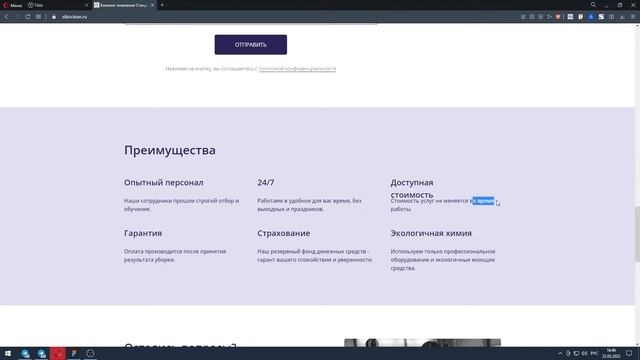The image size is (640, 360).
Task: Click text about работаем без выходных и праздников
Action: tap(309, 205)
